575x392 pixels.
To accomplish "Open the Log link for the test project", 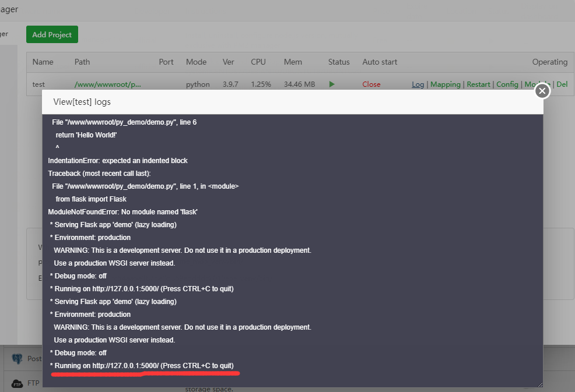I will (x=418, y=84).
